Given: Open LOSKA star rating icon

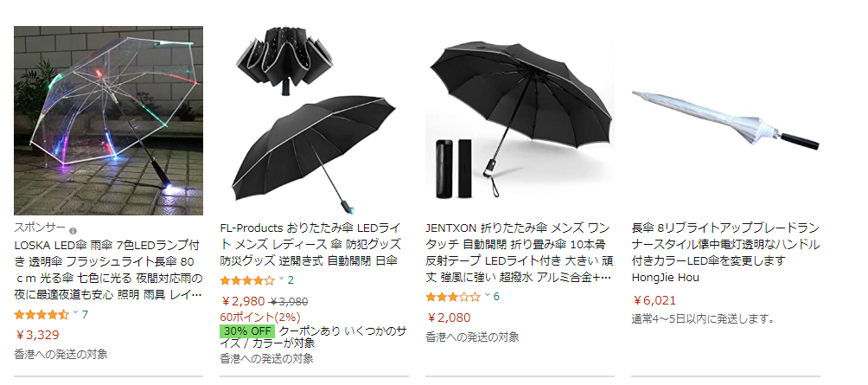Looking at the screenshot, I should click(x=41, y=315).
